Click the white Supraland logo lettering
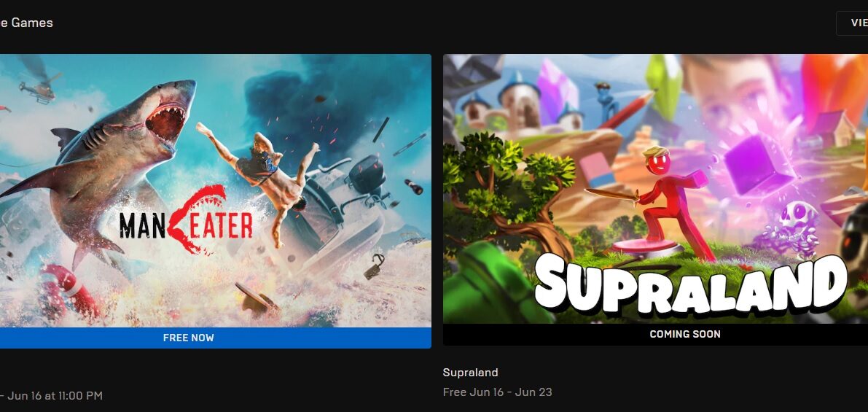This screenshot has height=412, width=868. pos(691,284)
